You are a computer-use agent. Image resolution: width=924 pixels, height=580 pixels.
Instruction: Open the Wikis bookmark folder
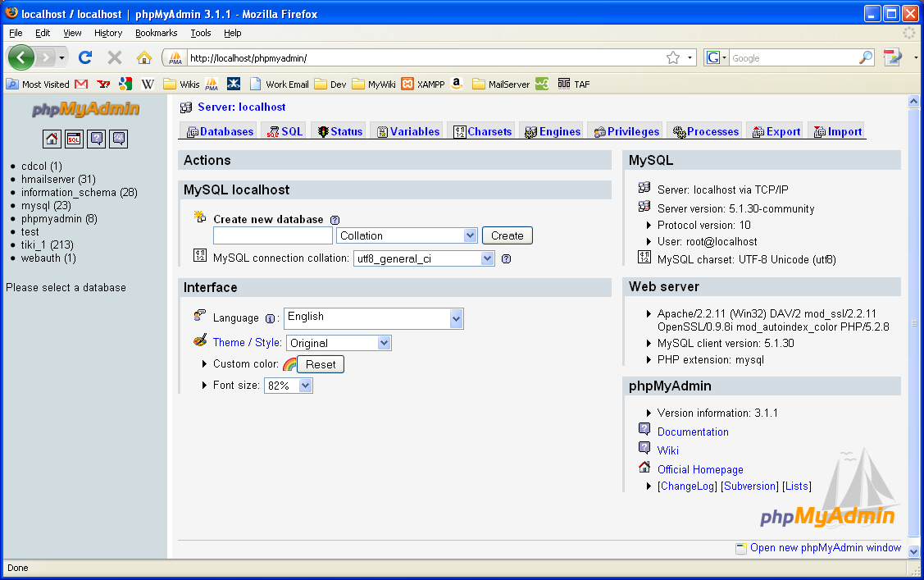181,84
